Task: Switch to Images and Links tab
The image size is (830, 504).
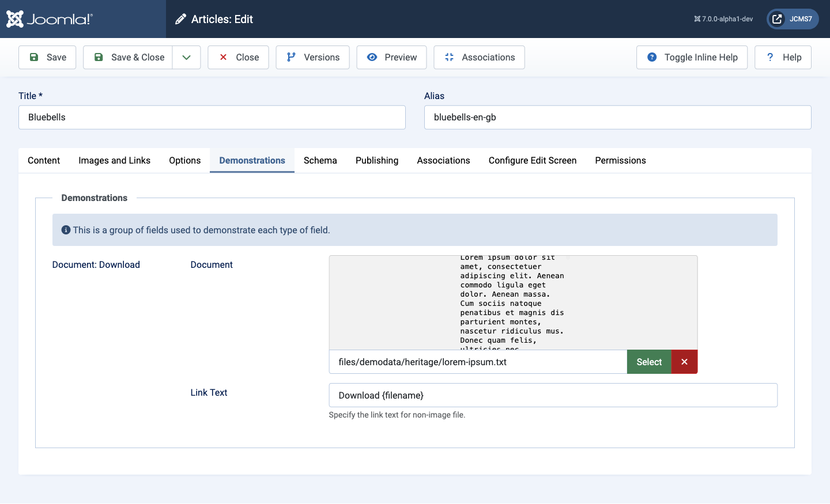Action: 114,160
